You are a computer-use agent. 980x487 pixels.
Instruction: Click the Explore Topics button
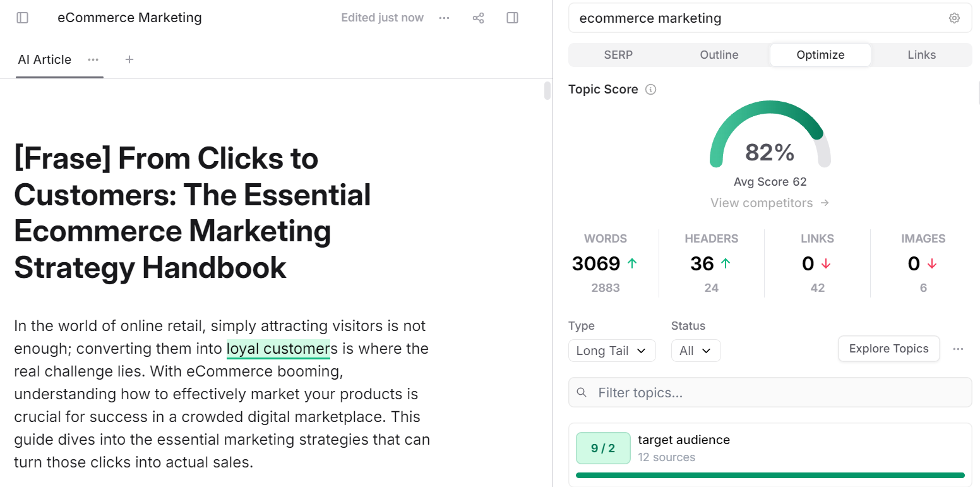tap(888, 349)
